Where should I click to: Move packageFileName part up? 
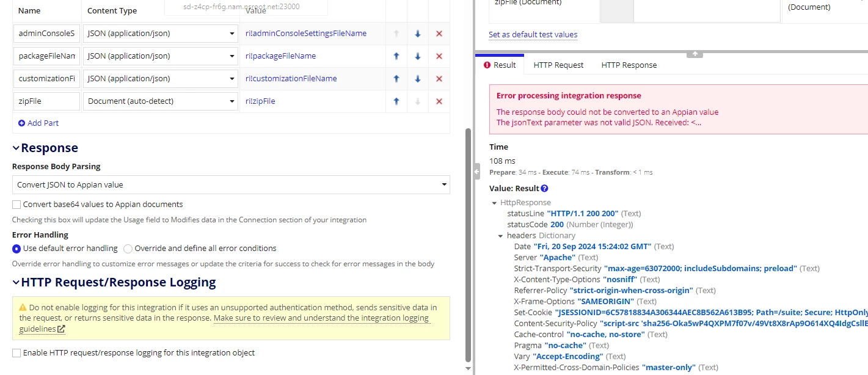(396, 56)
